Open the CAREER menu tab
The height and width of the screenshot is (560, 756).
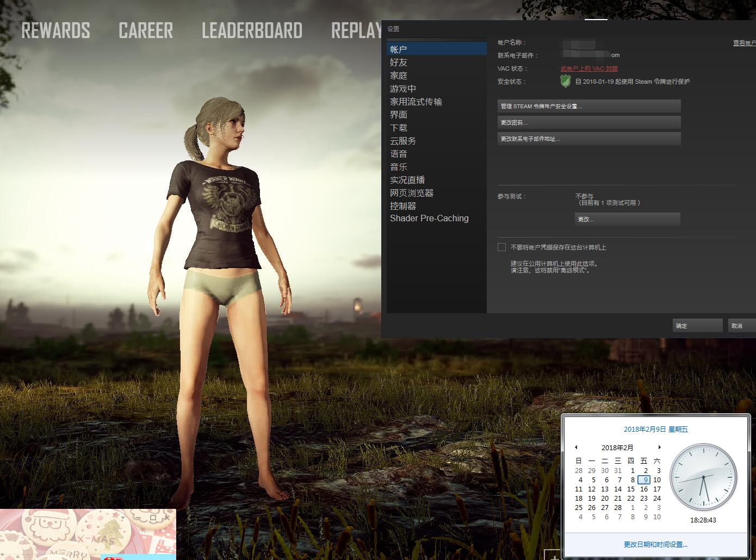click(x=146, y=30)
